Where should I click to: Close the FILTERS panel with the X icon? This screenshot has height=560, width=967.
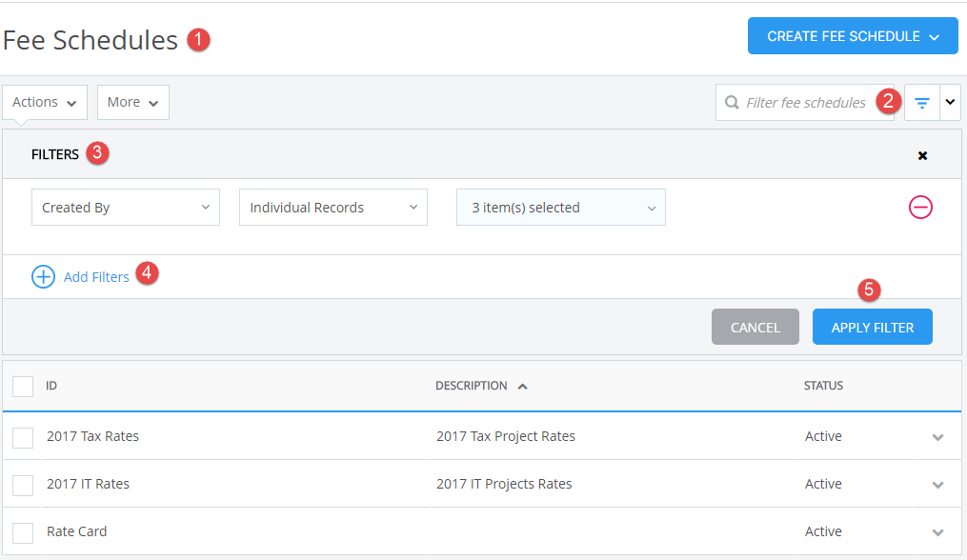click(922, 155)
